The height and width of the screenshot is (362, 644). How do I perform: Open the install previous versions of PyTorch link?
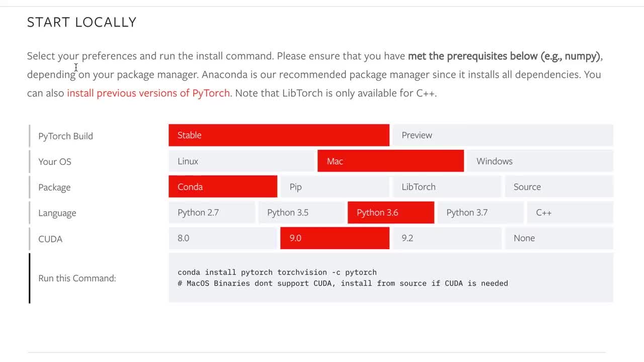(x=148, y=93)
